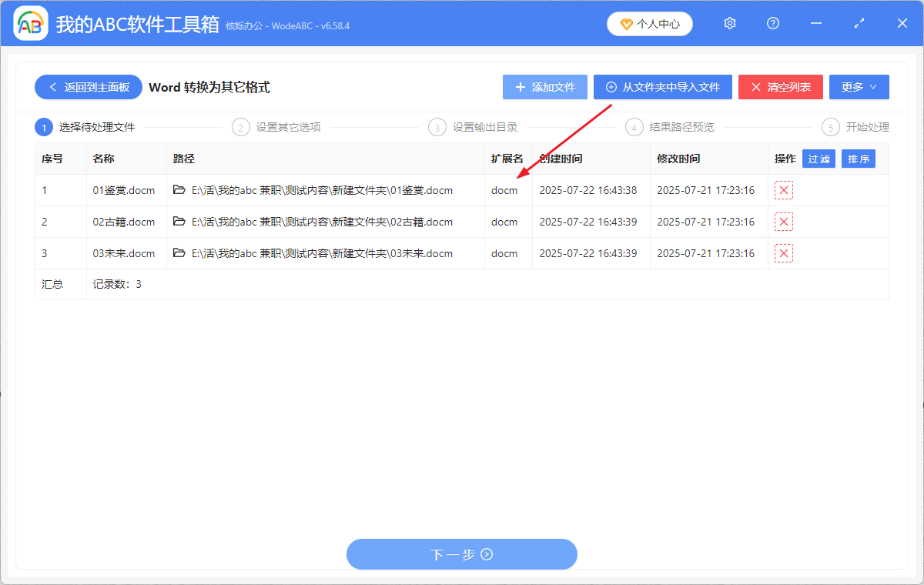Image resolution: width=924 pixels, height=585 pixels.
Task: Delete 01鉴赏.docm using its red X icon
Action: (x=783, y=190)
